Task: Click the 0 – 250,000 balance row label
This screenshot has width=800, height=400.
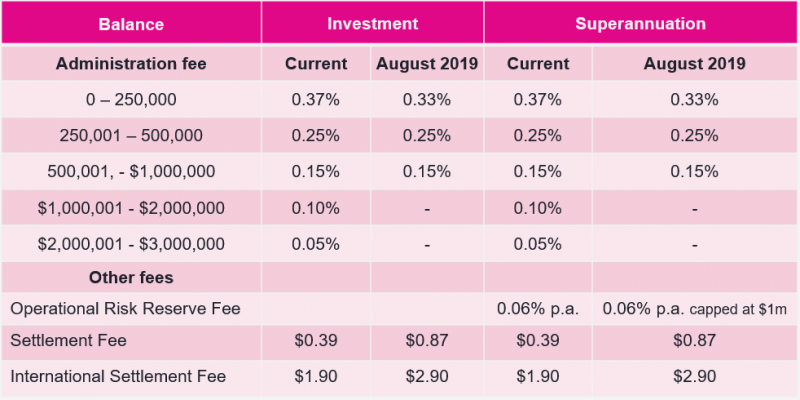Action: coord(131,99)
